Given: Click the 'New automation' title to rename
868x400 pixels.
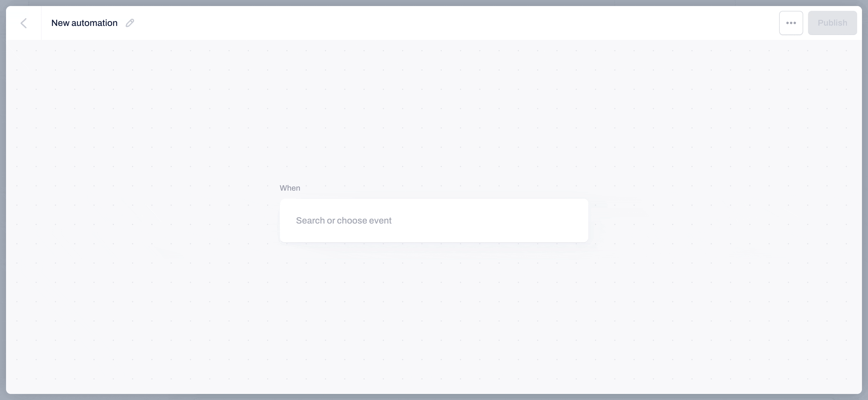Looking at the screenshot, I should [84, 23].
